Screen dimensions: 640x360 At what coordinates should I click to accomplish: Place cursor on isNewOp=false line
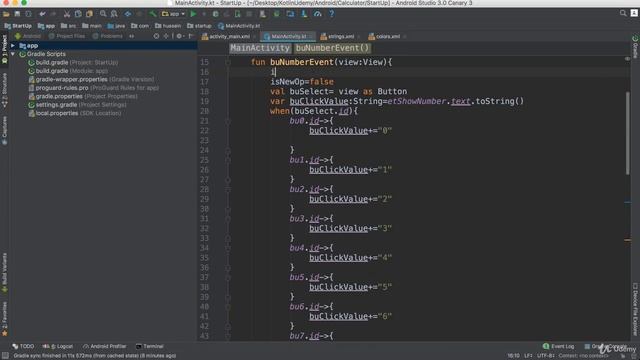click(302, 82)
